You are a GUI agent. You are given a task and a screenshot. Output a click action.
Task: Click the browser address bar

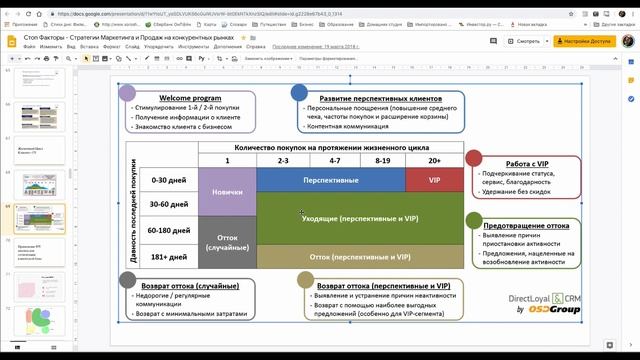(x=310, y=14)
